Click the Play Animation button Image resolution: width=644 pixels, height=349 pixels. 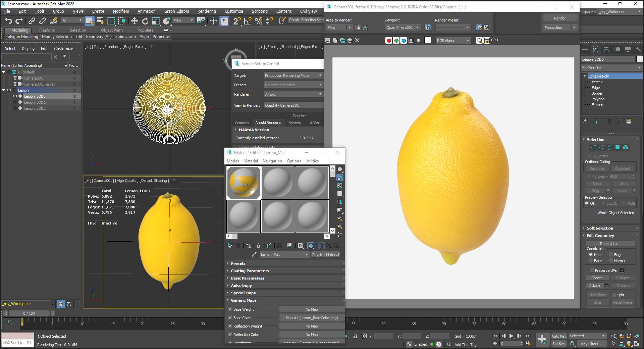[x=511, y=336]
